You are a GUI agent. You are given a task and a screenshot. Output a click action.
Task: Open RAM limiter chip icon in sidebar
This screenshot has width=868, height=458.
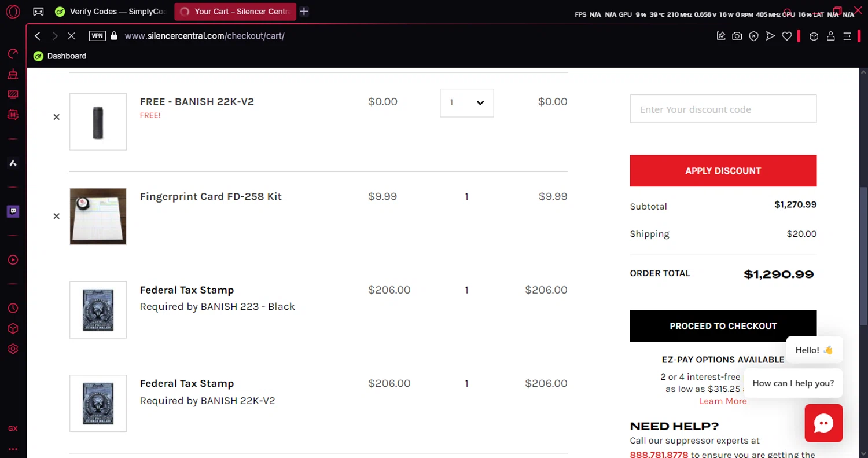[x=13, y=94]
